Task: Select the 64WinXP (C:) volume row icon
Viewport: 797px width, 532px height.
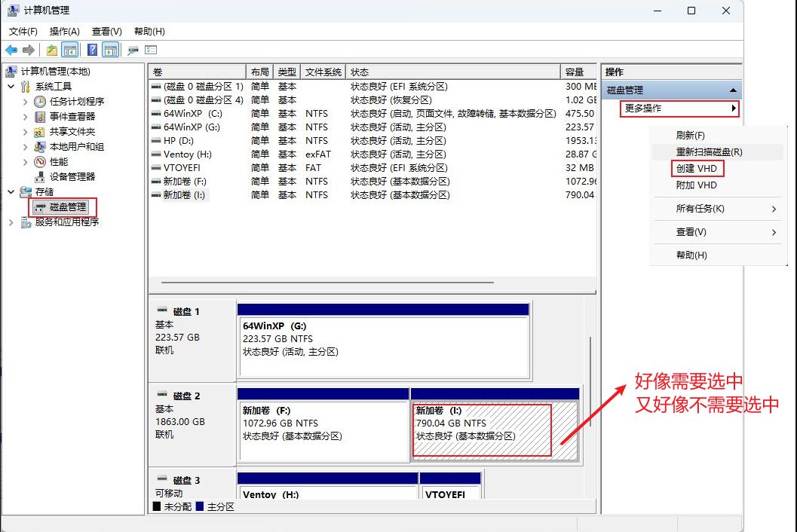Action: 156,114
